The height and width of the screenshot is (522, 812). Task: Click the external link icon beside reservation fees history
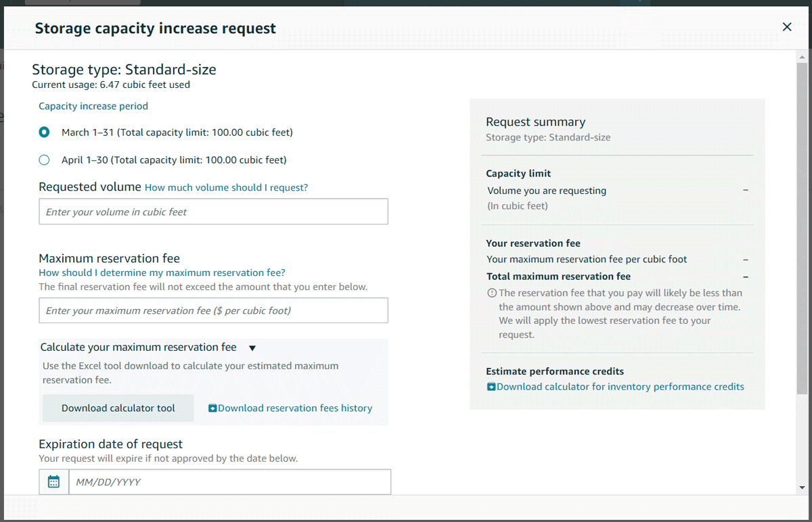coord(211,408)
